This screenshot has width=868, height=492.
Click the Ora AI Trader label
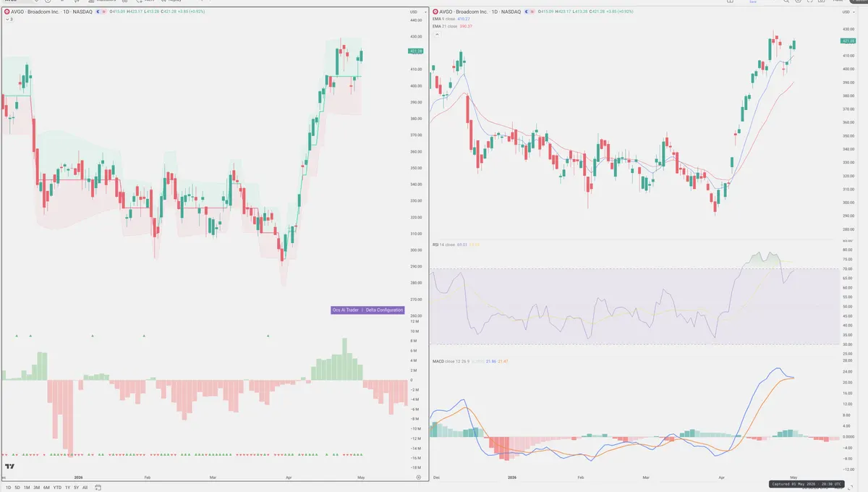pos(346,310)
